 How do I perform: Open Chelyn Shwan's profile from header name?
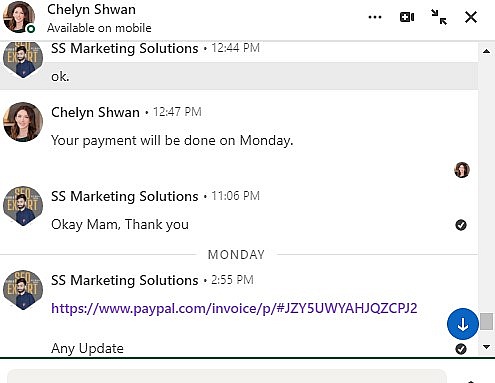[x=91, y=10]
